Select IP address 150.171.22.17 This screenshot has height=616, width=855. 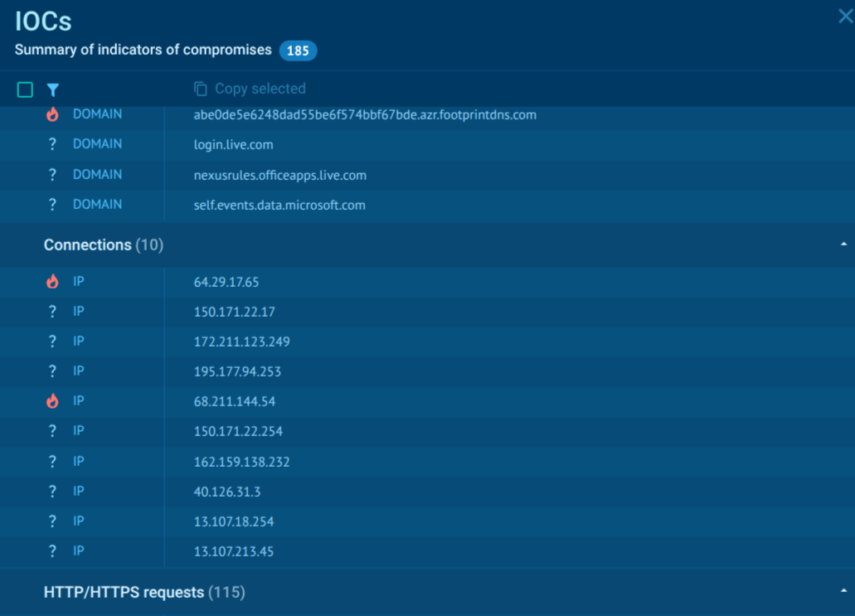tap(235, 312)
